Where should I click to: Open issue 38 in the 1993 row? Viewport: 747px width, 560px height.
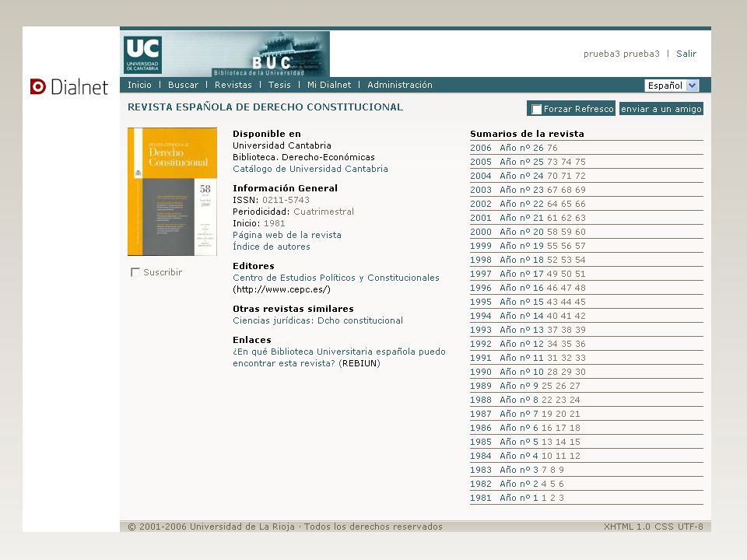[566, 330]
